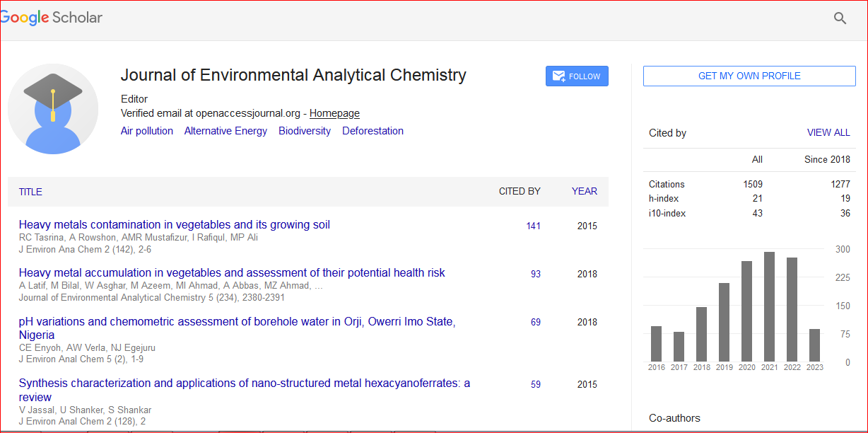Open View All citations link
868x433 pixels.
828,132
